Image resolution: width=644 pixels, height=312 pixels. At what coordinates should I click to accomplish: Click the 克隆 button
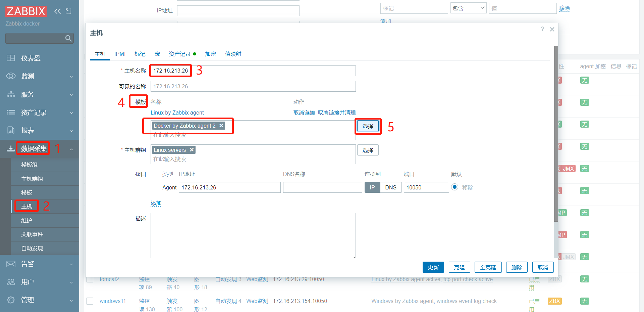pos(460,267)
